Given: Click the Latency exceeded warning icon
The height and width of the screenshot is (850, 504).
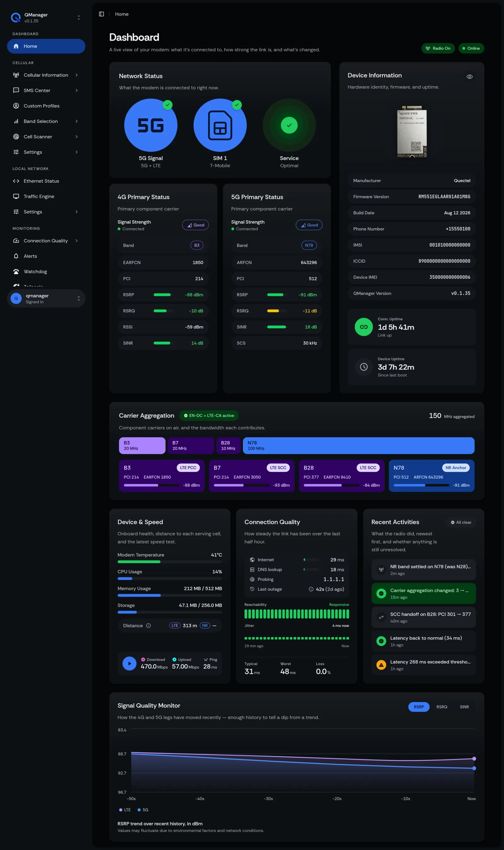Looking at the screenshot, I should click(x=381, y=665).
